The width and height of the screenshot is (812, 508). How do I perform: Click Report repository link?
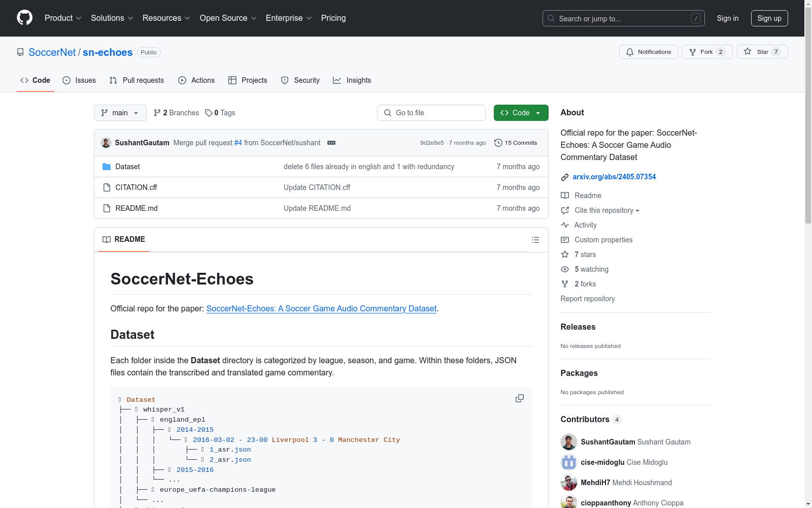point(588,299)
